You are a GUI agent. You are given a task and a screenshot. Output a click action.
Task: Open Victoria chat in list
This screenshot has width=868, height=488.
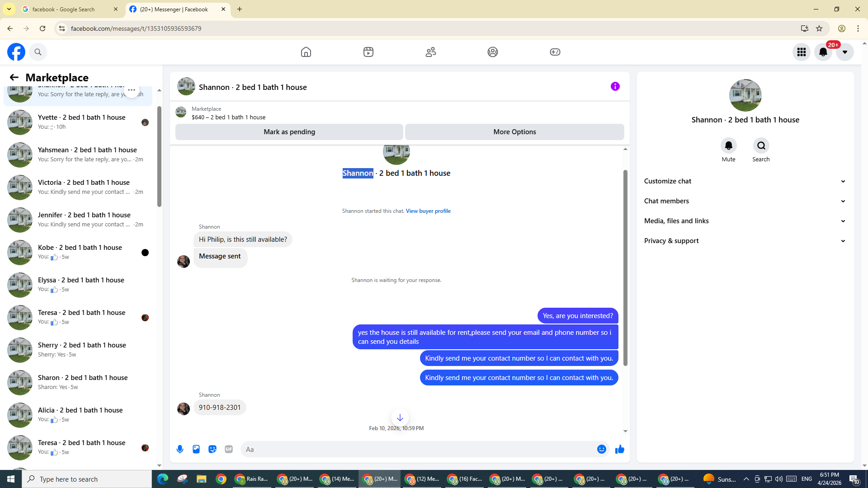coord(78,187)
